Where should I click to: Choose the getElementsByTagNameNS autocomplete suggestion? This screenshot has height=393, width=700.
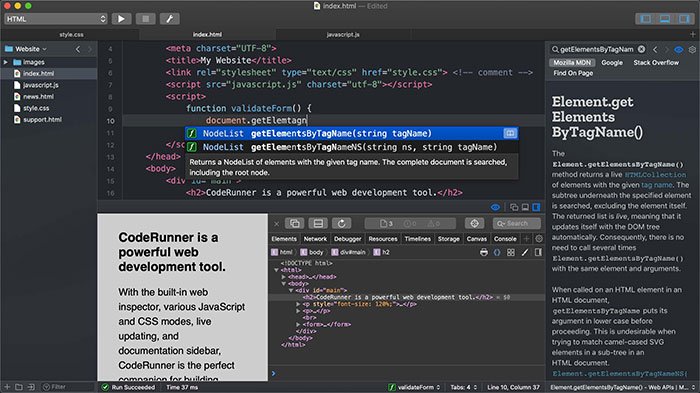point(351,147)
